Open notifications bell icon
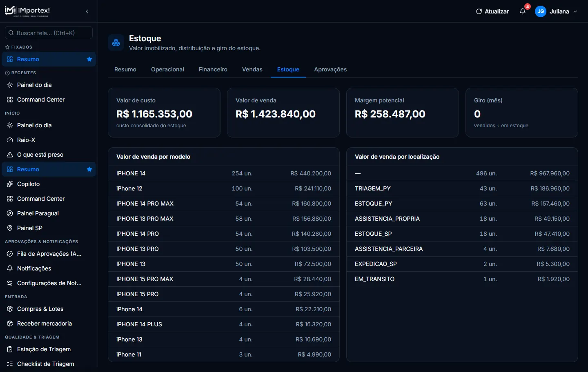The image size is (588, 372). tap(523, 11)
